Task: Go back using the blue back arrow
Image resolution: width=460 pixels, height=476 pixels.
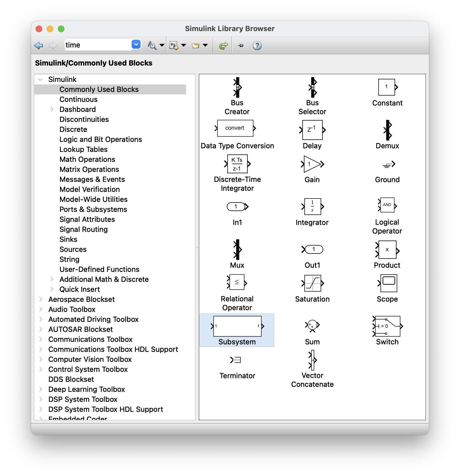Action: (39, 45)
